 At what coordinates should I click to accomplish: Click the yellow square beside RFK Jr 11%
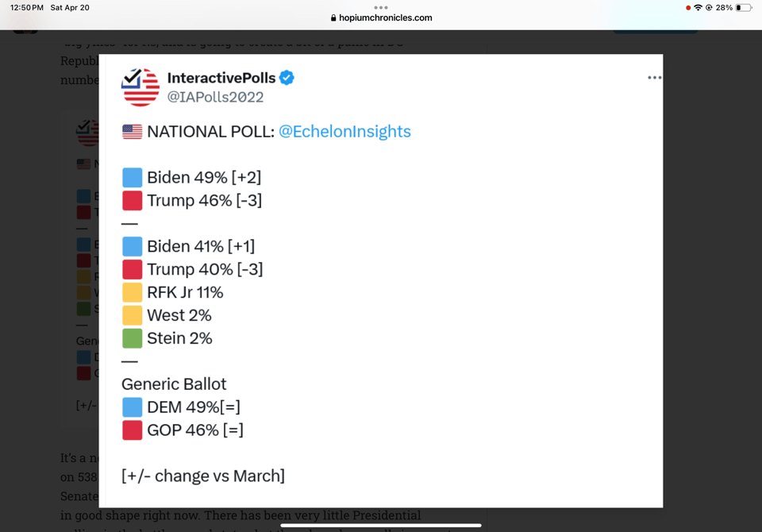[132, 292]
